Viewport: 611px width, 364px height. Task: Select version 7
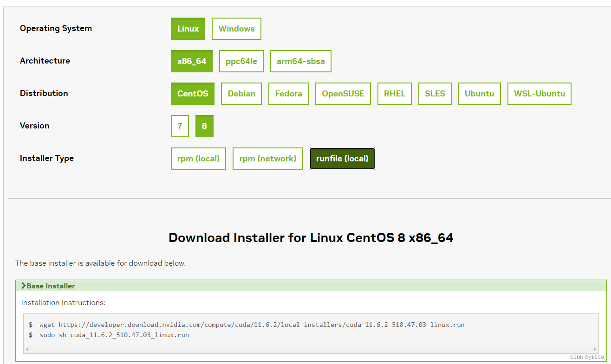(x=180, y=126)
